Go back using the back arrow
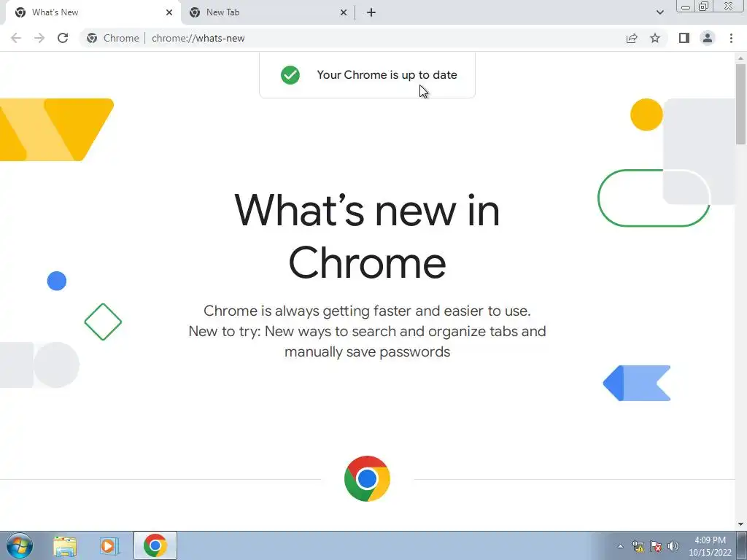The image size is (747, 560). [x=16, y=38]
